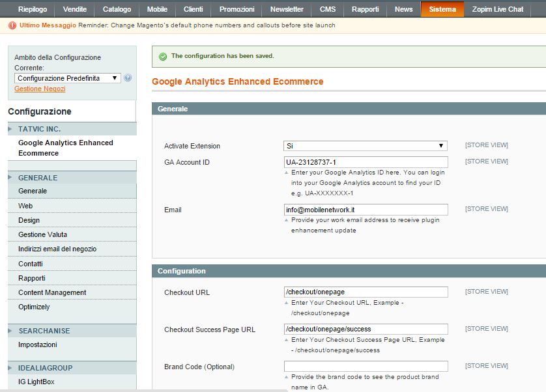546x392 pixels.
Task: Open the Gestione Valuta configuration page
Action: pos(42,234)
